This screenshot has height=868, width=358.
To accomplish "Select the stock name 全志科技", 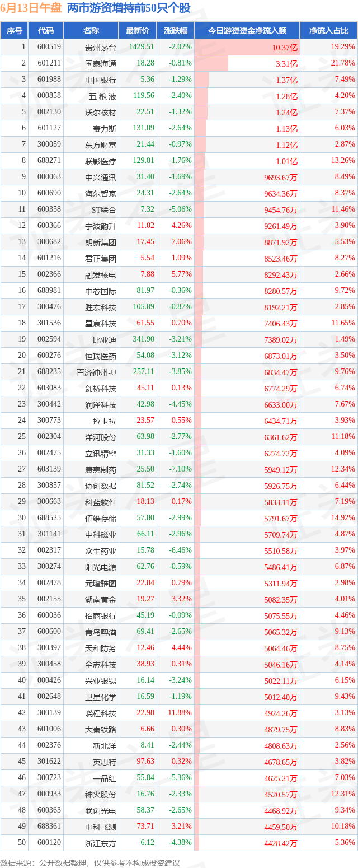I will pos(101,664).
